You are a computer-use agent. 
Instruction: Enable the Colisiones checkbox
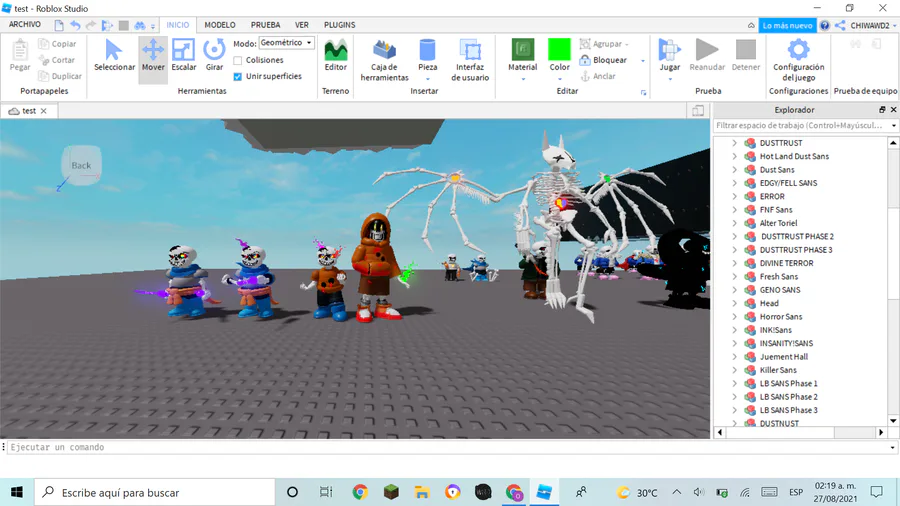(238, 60)
